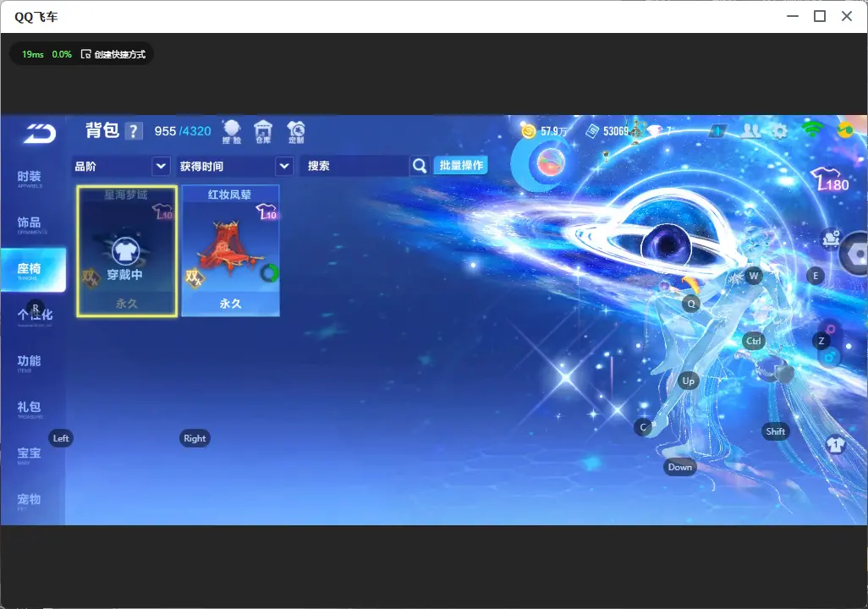
Task: Select the 座椅 throne tab
Action: coord(33,270)
